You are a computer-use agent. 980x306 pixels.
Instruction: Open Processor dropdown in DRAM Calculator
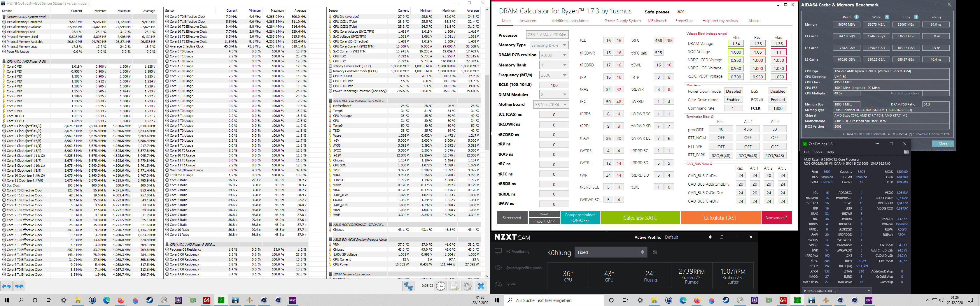click(x=547, y=35)
